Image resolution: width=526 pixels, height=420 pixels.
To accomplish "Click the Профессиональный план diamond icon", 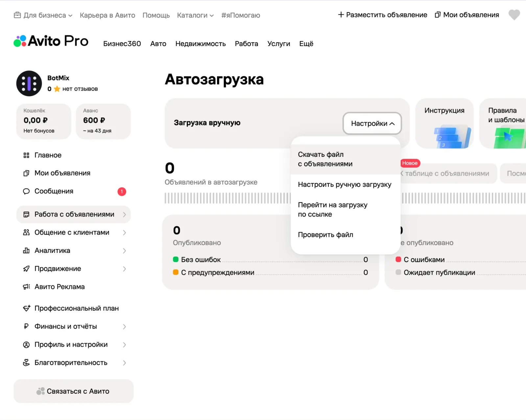I will click(x=27, y=308).
